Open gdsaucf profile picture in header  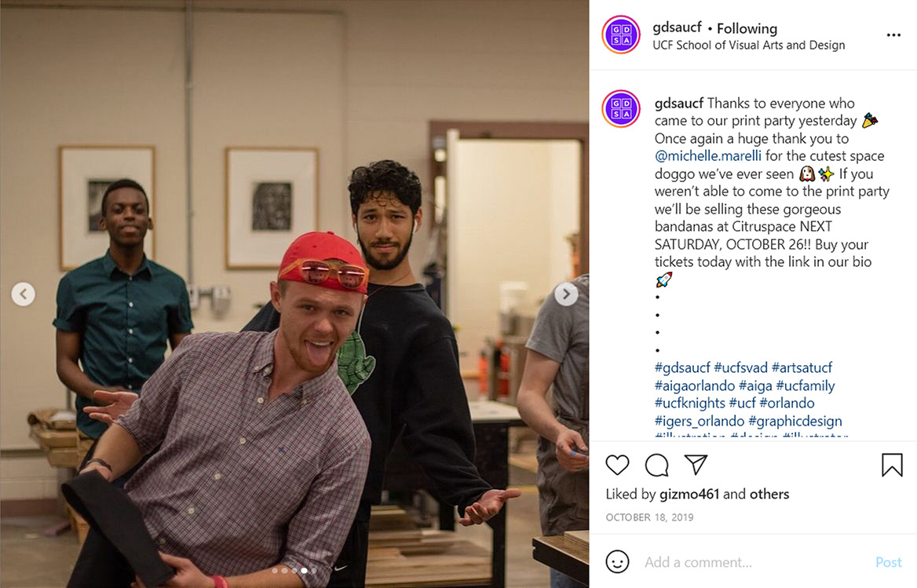(x=621, y=35)
